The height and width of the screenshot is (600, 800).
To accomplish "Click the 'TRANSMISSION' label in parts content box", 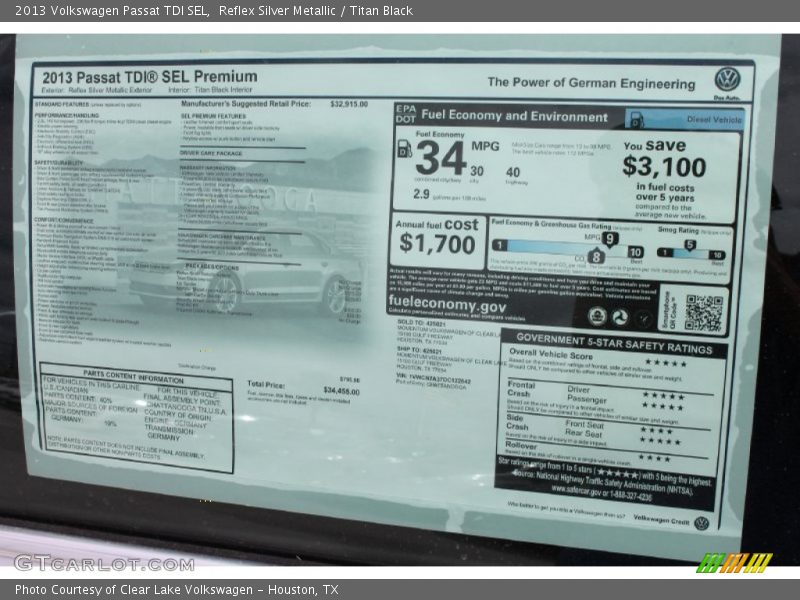I will [x=169, y=429].
